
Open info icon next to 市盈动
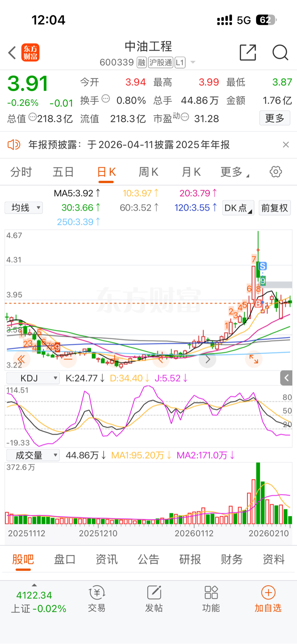pyautogui.click(x=185, y=117)
